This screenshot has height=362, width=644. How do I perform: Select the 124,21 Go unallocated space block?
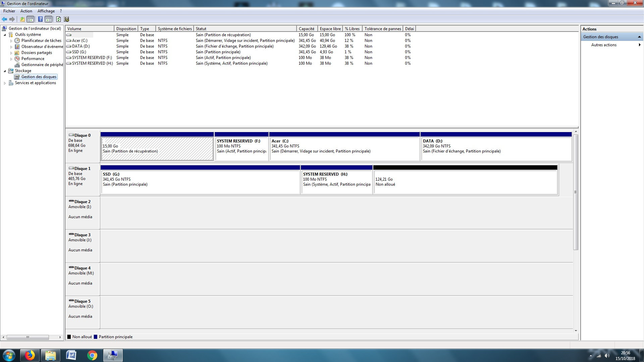pyautogui.click(x=465, y=182)
